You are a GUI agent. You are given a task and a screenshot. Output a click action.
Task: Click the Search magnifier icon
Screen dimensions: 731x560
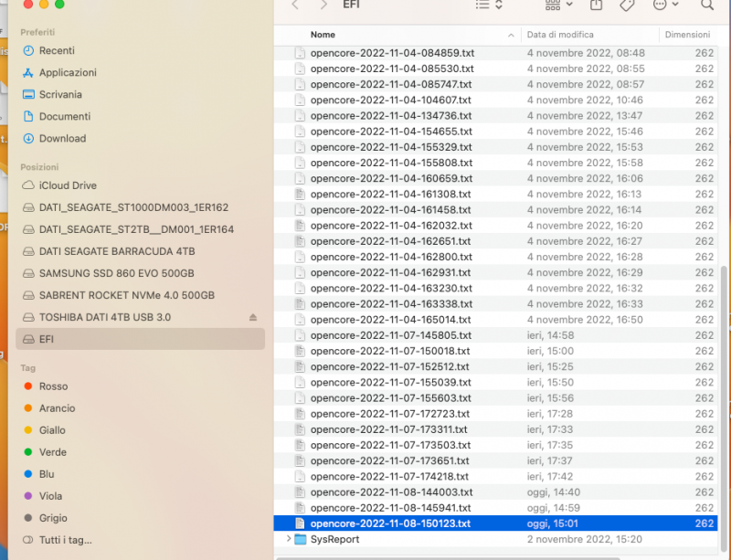[x=706, y=5]
